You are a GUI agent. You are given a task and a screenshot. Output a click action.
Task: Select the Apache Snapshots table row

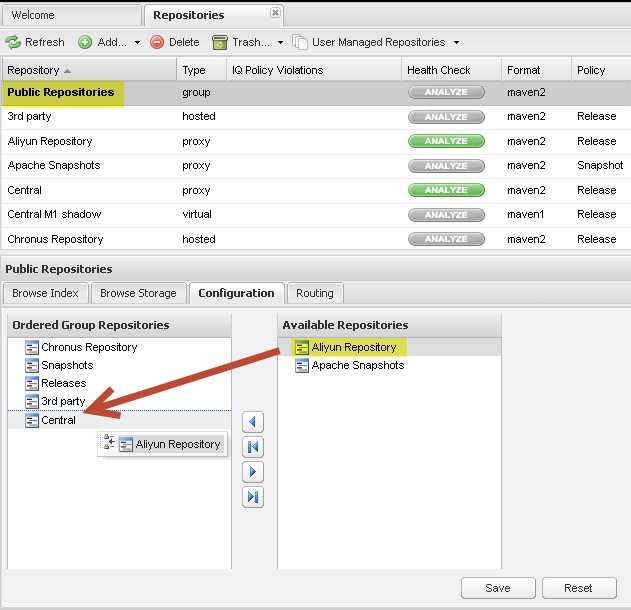pyautogui.click(x=316, y=166)
